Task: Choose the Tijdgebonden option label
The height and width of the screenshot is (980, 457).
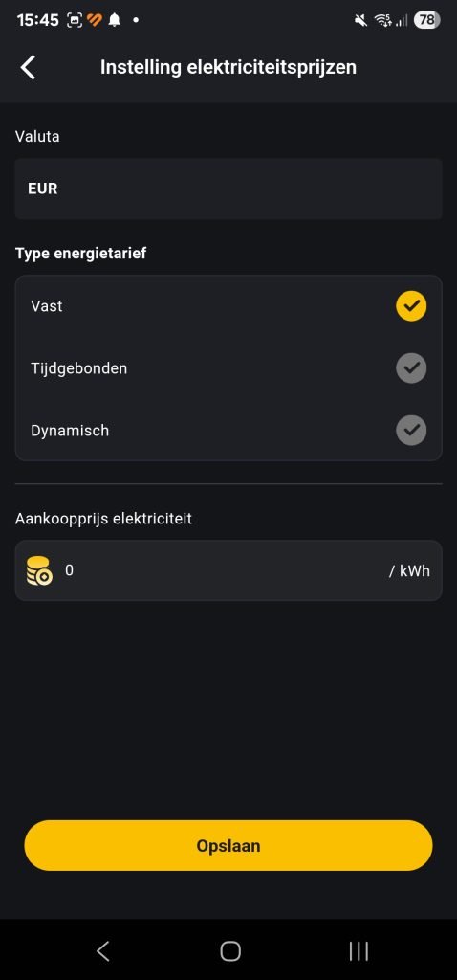Action: point(78,368)
